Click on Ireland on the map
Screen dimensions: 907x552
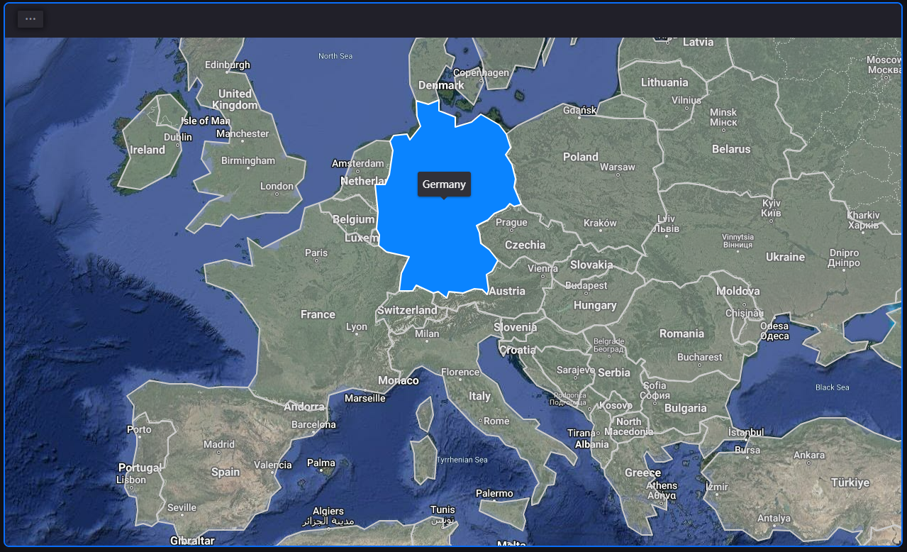(x=147, y=150)
